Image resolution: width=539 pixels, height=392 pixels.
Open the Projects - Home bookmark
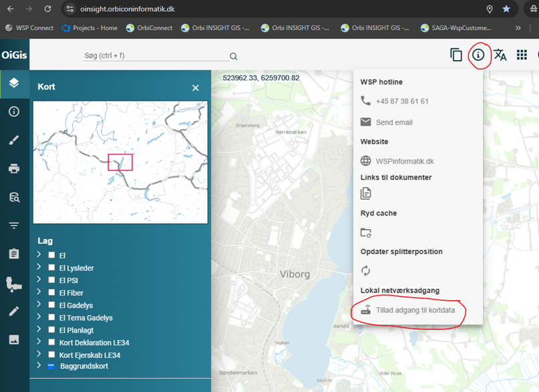click(x=89, y=28)
